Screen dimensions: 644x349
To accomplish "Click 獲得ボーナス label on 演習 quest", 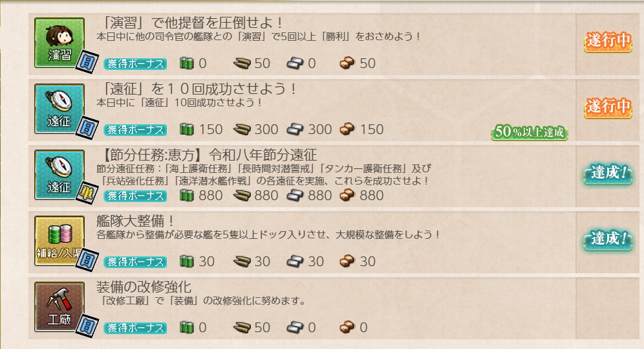I will point(135,63).
